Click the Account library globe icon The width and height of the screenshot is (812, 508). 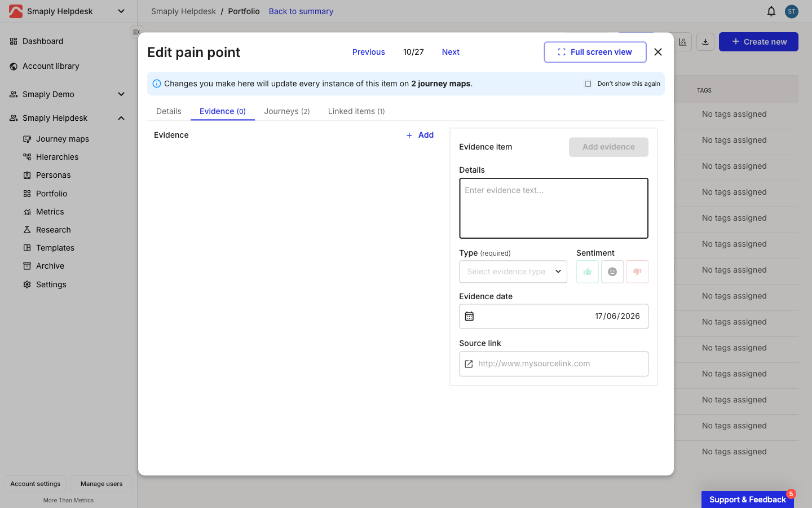click(x=14, y=66)
